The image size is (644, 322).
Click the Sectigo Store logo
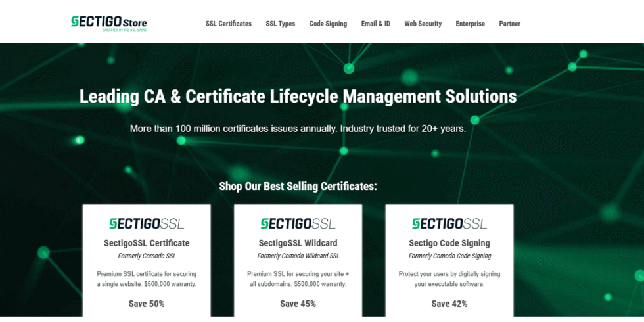pyautogui.click(x=109, y=24)
